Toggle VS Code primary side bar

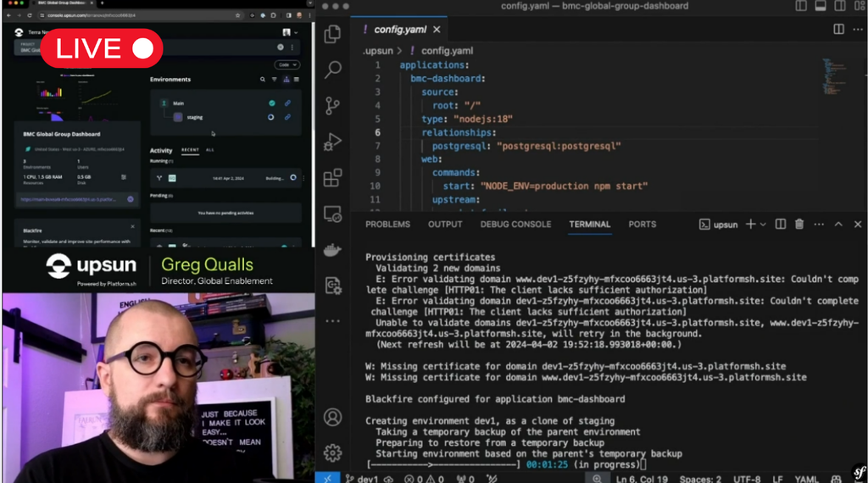coord(801,6)
